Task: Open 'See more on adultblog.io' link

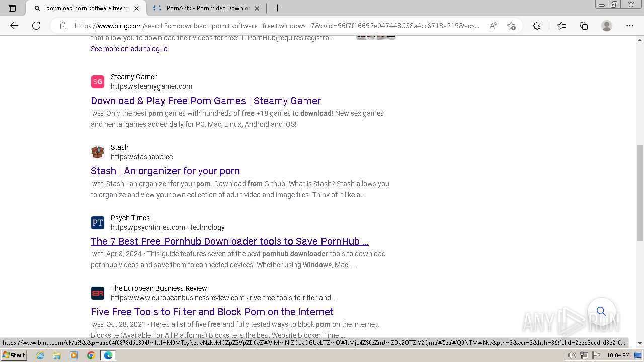Action: (x=129, y=49)
